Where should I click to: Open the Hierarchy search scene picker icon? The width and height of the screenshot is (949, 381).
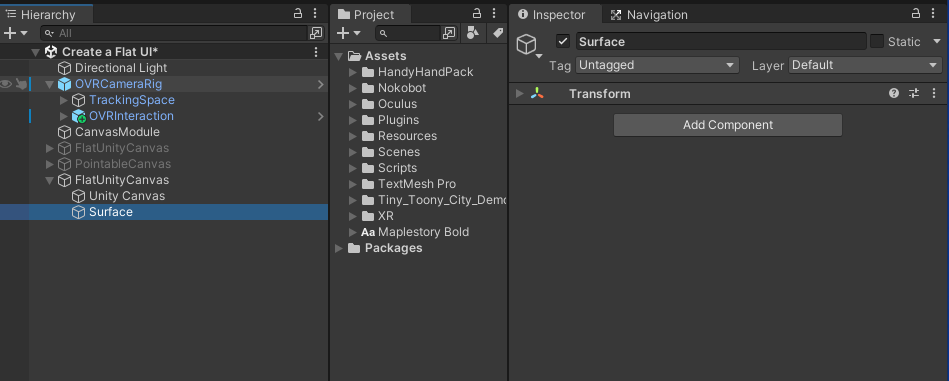click(x=316, y=33)
